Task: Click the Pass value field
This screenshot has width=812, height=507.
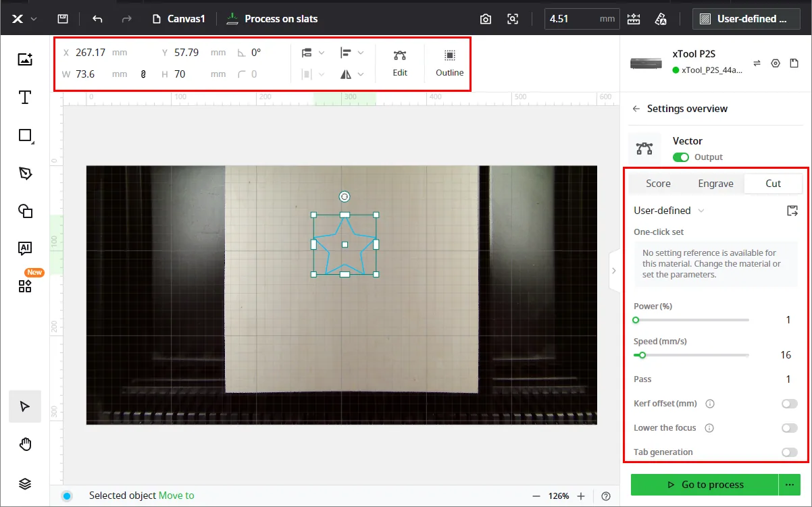Action: tap(788, 379)
